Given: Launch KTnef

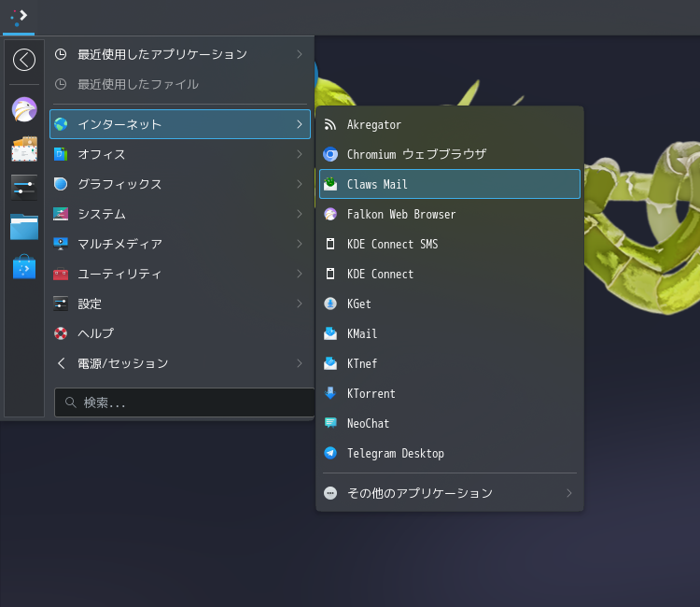Looking at the screenshot, I should pos(450,363).
